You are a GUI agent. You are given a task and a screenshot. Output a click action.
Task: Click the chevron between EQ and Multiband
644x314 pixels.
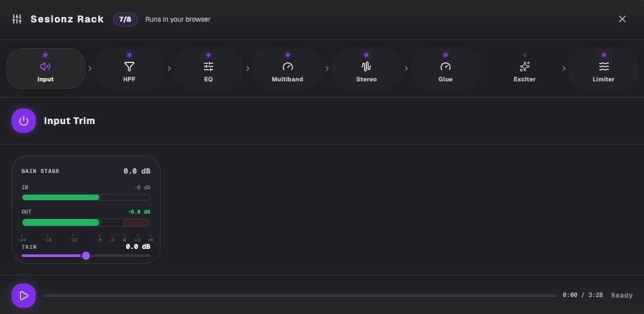click(248, 68)
